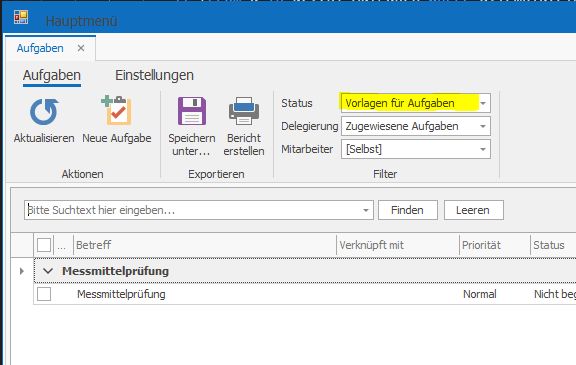Image resolution: width=576 pixels, height=365 pixels.
Task: Select the Aufgaben ribbon tab
Action: point(52,75)
